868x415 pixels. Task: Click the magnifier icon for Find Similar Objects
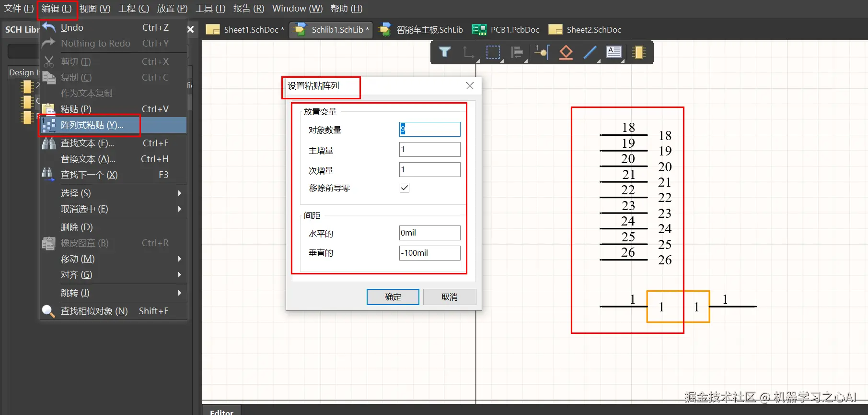click(x=48, y=311)
